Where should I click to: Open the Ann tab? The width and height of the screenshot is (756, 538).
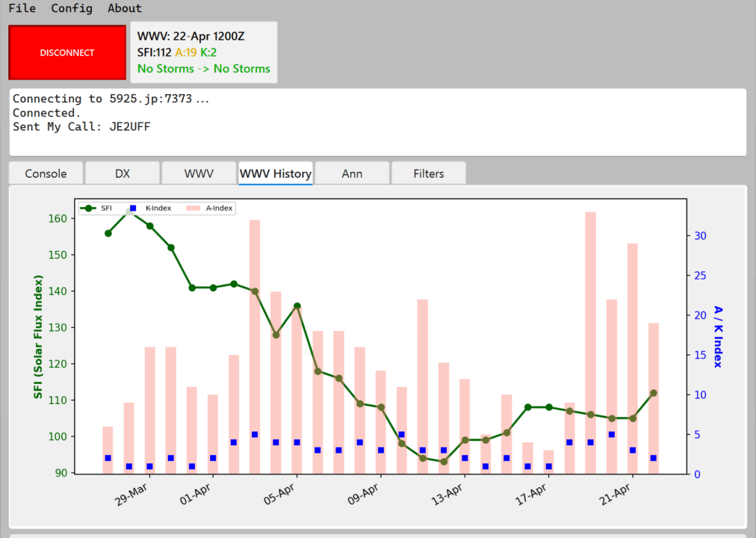pos(352,173)
